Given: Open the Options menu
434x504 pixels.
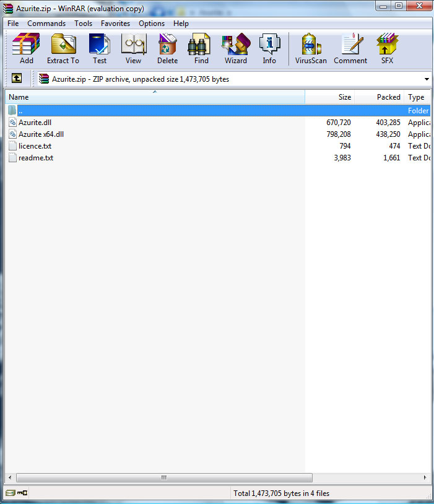Looking at the screenshot, I should [152, 24].
